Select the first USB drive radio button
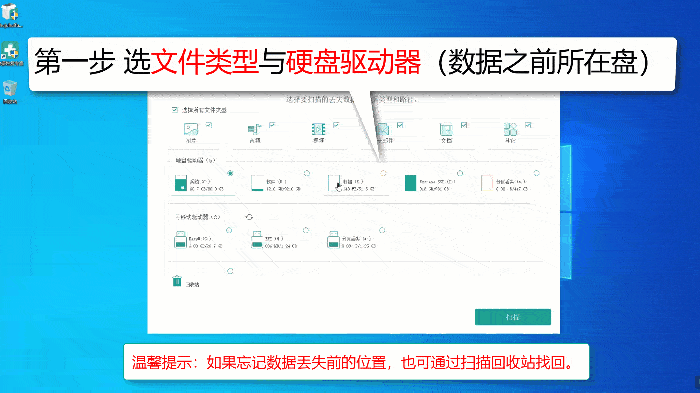The height and width of the screenshot is (393, 700). [x=229, y=230]
